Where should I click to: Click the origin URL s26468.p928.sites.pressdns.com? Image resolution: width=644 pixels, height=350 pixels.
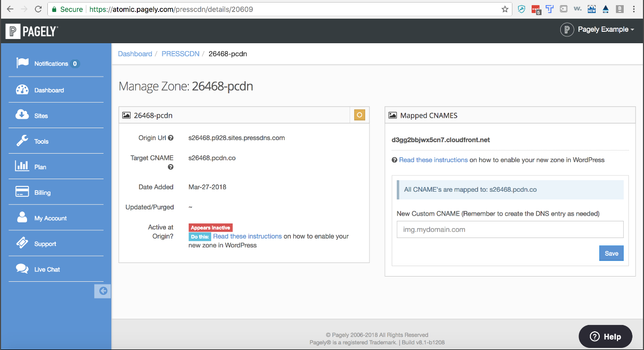point(237,138)
